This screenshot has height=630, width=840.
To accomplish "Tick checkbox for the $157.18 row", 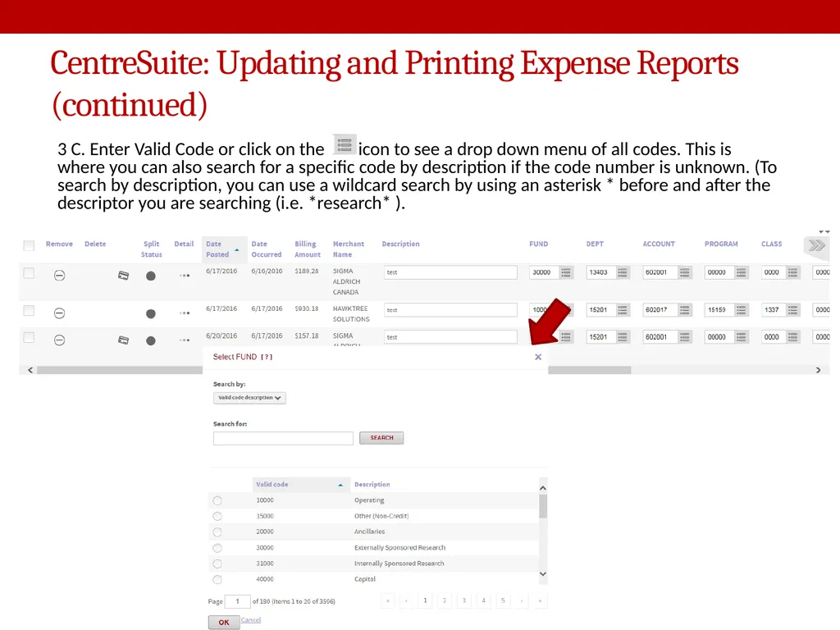I will [29, 337].
